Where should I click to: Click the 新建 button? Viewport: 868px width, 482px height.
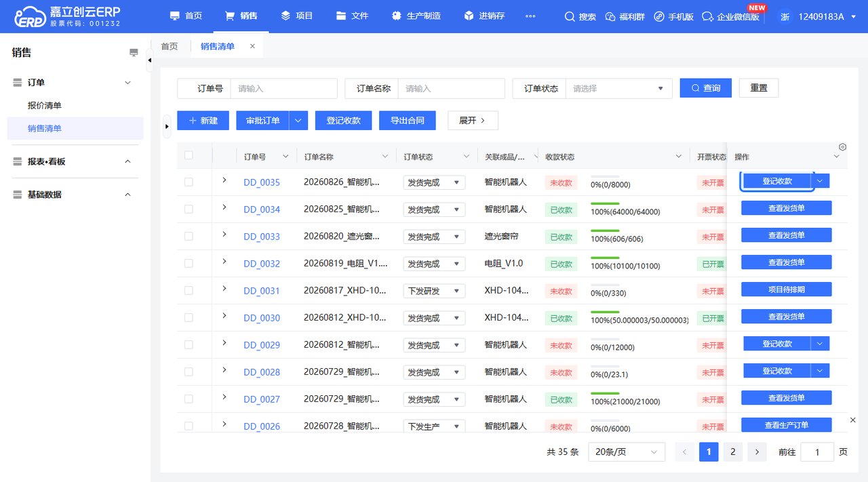coord(203,120)
